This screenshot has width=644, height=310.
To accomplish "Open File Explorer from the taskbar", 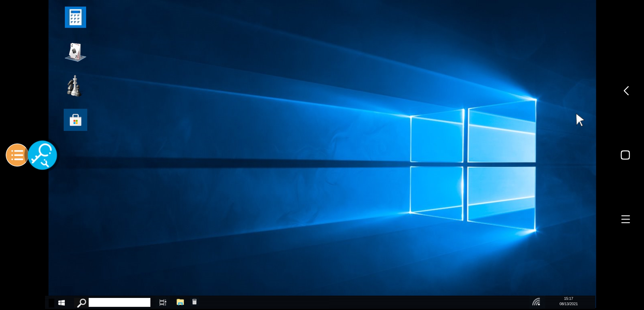I will pos(180,302).
